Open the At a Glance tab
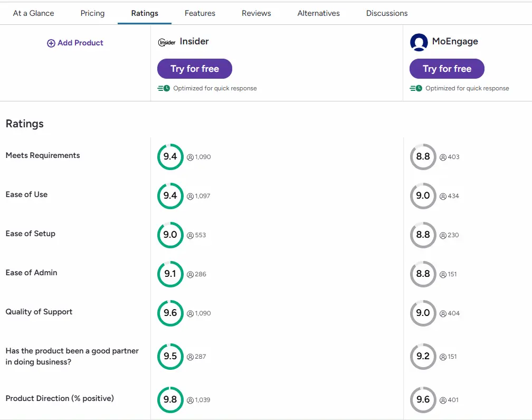Image resolution: width=532 pixels, height=420 pixels. pyautogui.click(x=33, y=13)
